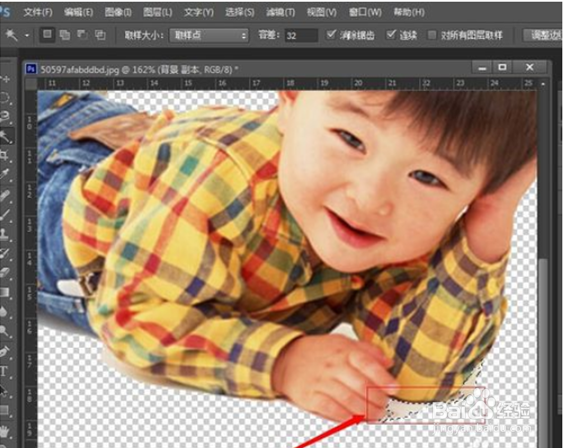Image resolution: width=563 pixels, height=448 pixels.
Task: Select the Clone Stamp tool
Action: click(5, 234)
